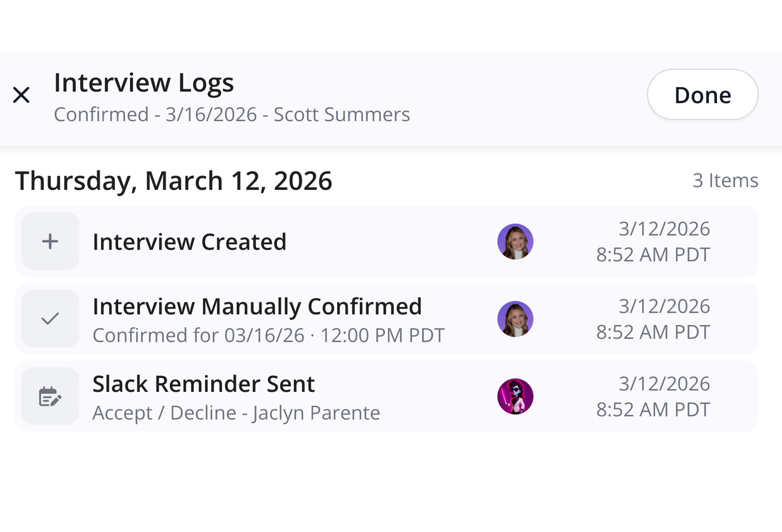Click the 'Confirmed - 3/16/2026 - Scott Summers' subtitle
Screen dimensions: 782x532
click(x=232, y=115)
